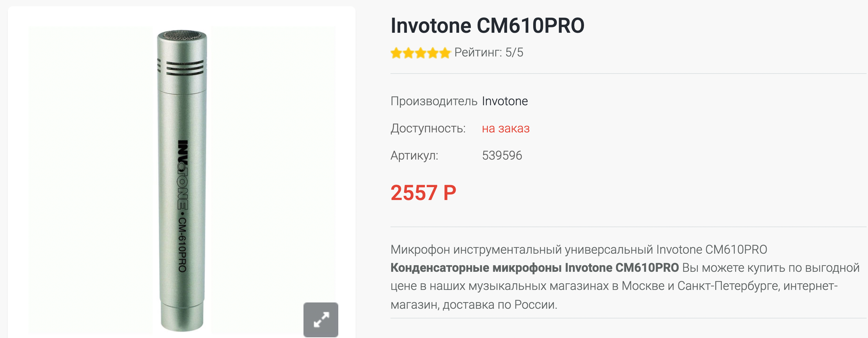Image resolution: width=868 pixels, height=338 pixels.
Task: Click the article number 539596
Action: click(502, 155)
